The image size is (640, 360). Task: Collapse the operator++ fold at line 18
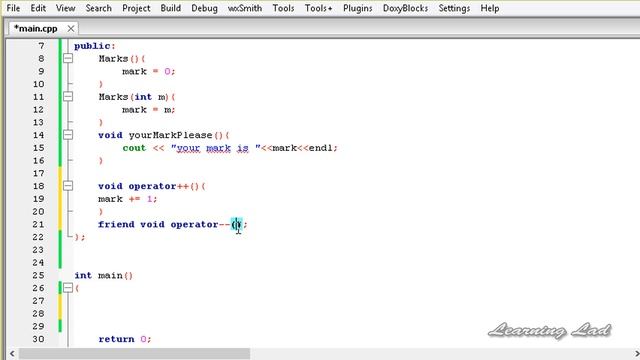pyautogui.click(x=68, y=186)
